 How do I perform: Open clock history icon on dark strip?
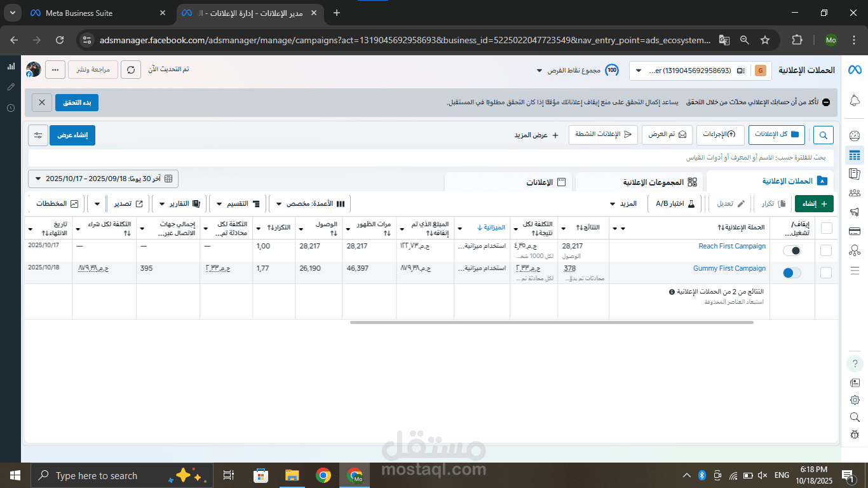11,108
